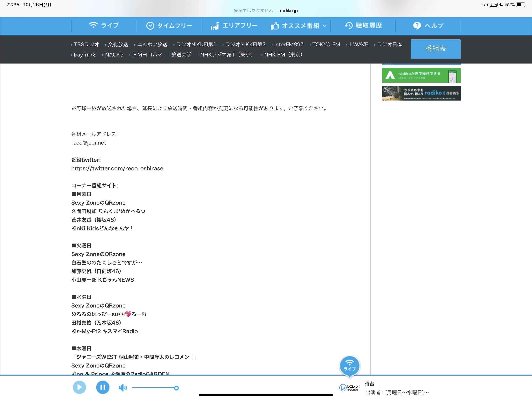Image resolution: width=532 pixels, height=399 pixels.
Task: Open 白石聖のわたくしごとですが… link
Action: (107, 263)
